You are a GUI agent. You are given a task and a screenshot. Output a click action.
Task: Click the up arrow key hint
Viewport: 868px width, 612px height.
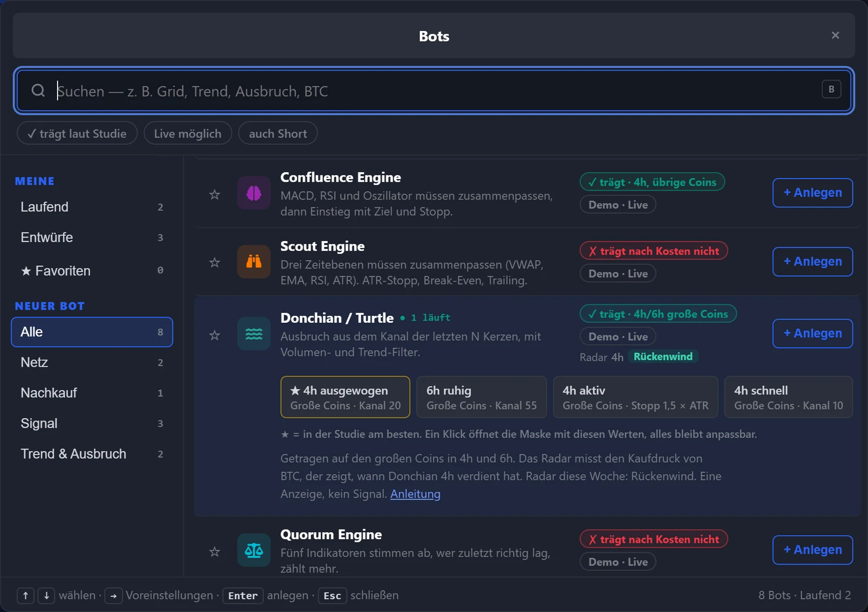coord(25,596)
